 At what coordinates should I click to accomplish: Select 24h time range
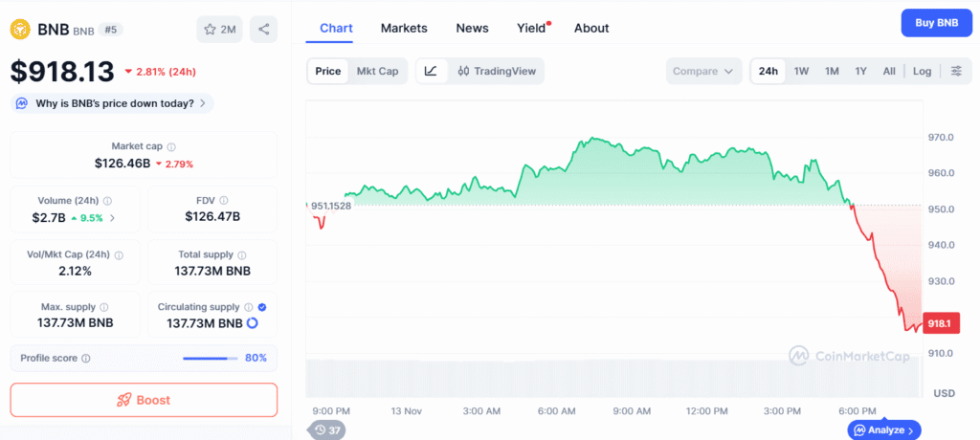pyautogui.click(x=768, y=71)
